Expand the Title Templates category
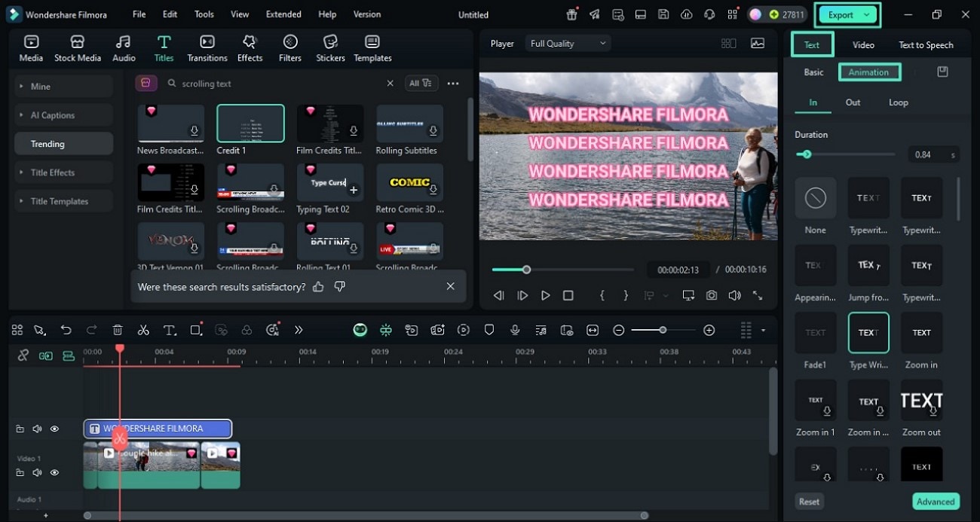Screen dimensions: 980x522 [x=63, y=201]
